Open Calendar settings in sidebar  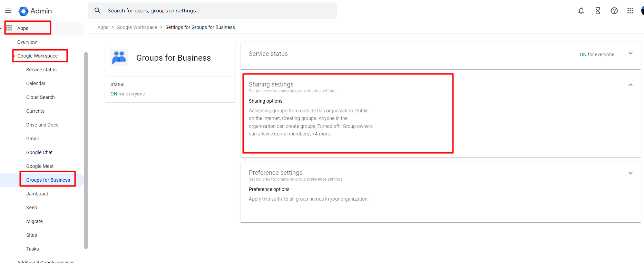click(x=36, y=83)
